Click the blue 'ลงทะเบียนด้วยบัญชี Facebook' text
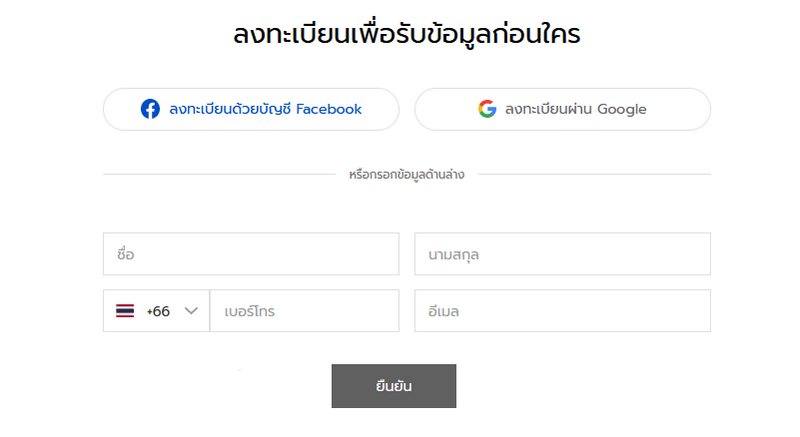This screenshot has height=437, width=800. pyautogui.click(x=265, y=109)
